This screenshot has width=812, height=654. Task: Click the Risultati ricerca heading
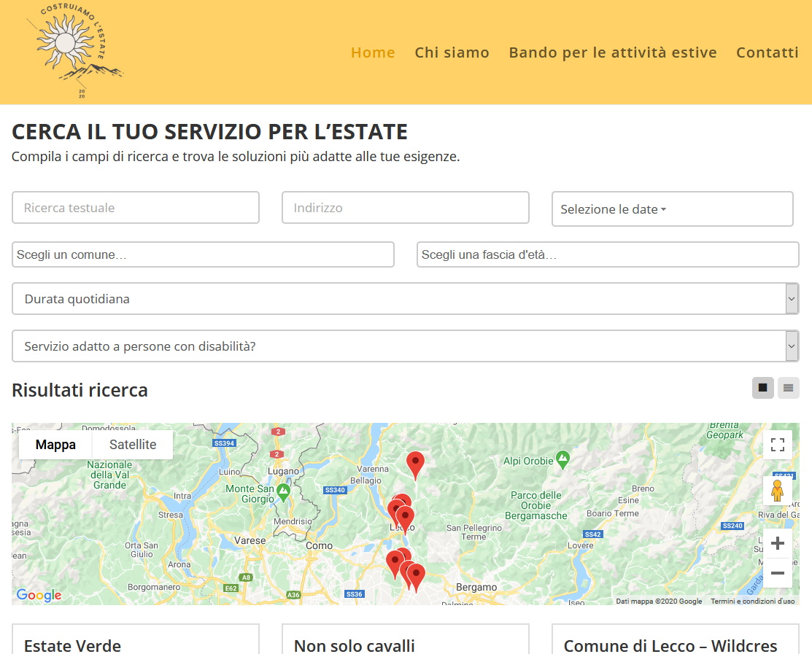click(x=80, y=390)
